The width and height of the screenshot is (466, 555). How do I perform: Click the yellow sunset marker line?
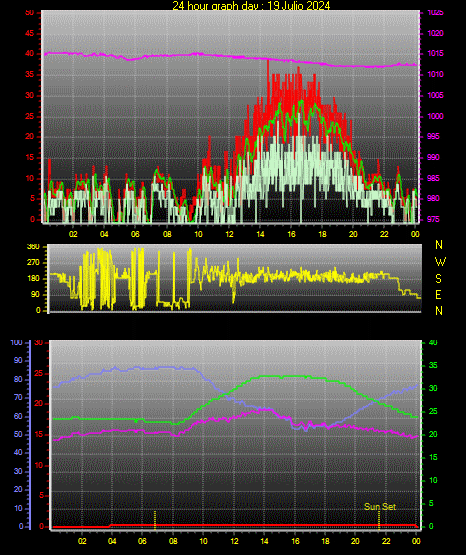pyautogui.click(x=379, y=520)
